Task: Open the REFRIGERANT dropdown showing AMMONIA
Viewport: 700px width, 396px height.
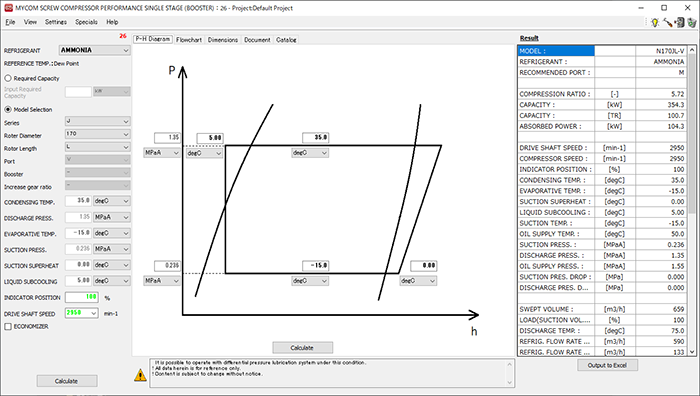Action: 94,50
